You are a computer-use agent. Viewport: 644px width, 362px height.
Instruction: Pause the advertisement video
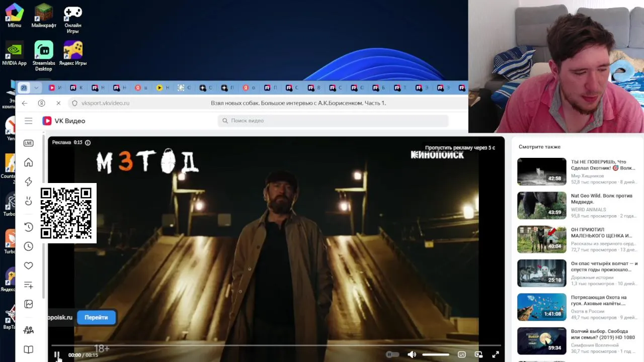pos(57,355)
